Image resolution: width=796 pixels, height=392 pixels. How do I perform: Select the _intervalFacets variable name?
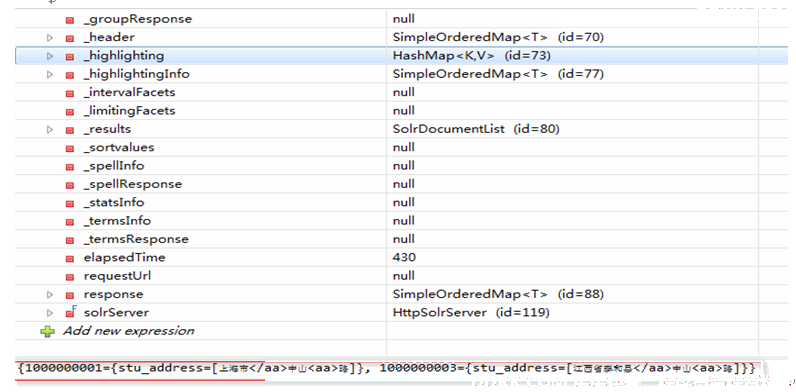click(x=129, y=92)
